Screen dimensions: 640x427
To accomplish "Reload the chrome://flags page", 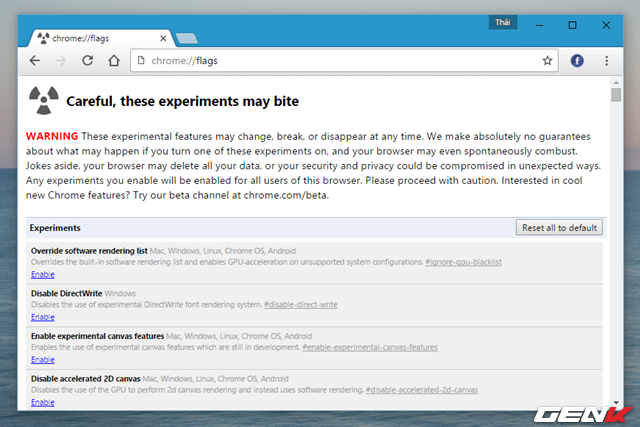I will click(x=87, y=61).
